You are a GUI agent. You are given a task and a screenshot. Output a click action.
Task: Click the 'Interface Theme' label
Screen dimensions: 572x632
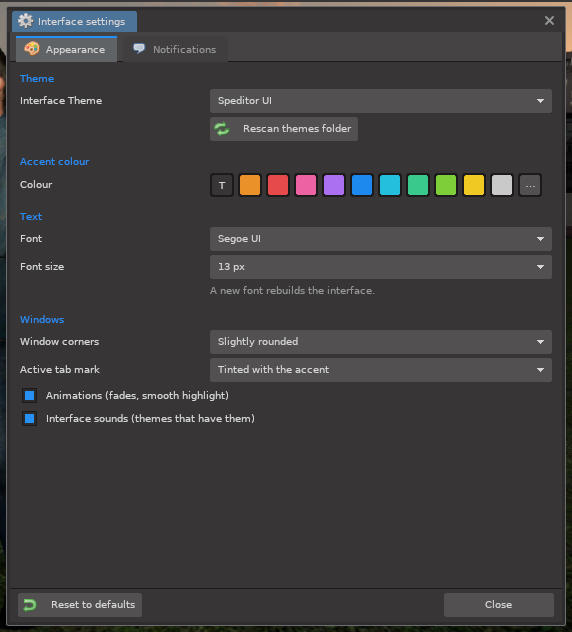pyautogui.click(x=61, y=100)
